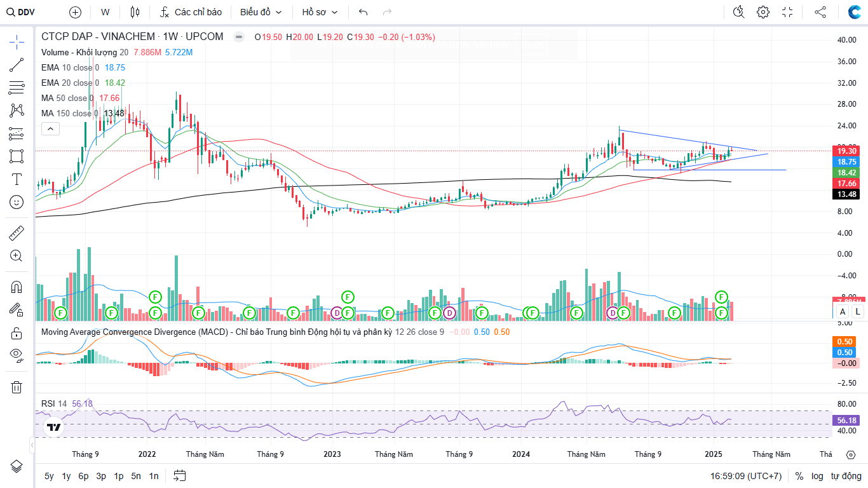Toggle percent scale button
The width and height of the screenshot is (868, 488).
pos(799,476)
